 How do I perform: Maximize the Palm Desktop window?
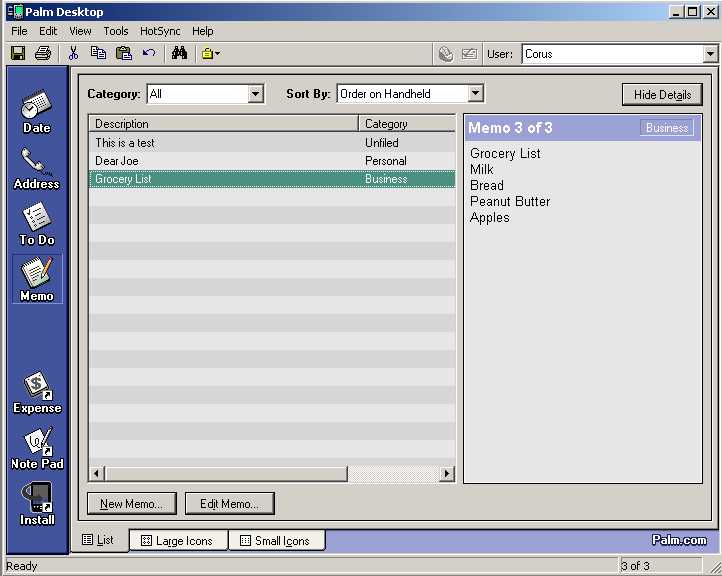click(x=692, y=12)
